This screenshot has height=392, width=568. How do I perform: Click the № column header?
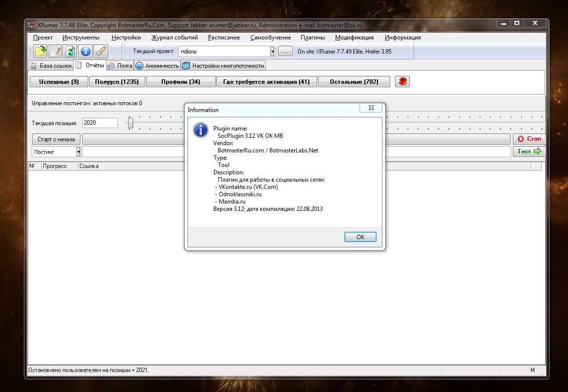tap(35, 166)
